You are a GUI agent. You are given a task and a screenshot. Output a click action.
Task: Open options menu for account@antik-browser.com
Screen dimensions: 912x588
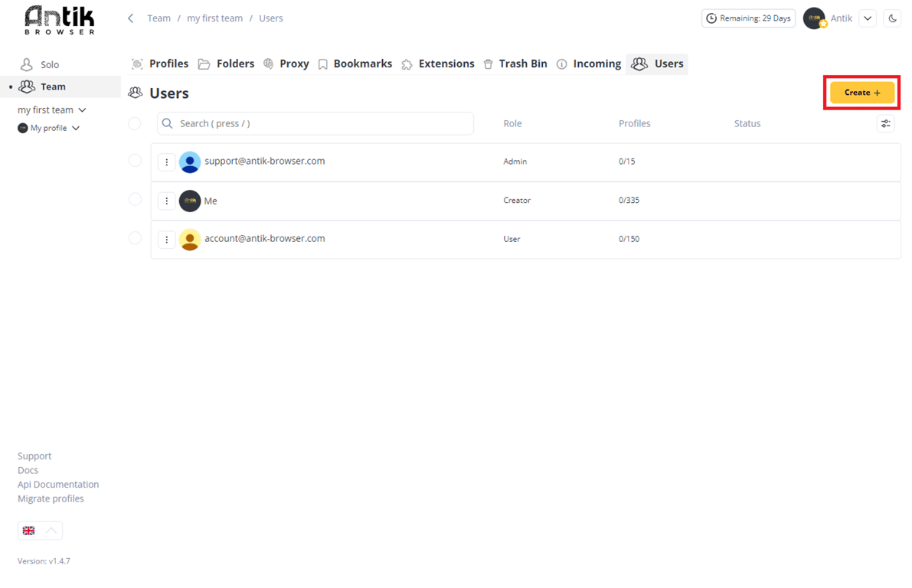[167, 240]
